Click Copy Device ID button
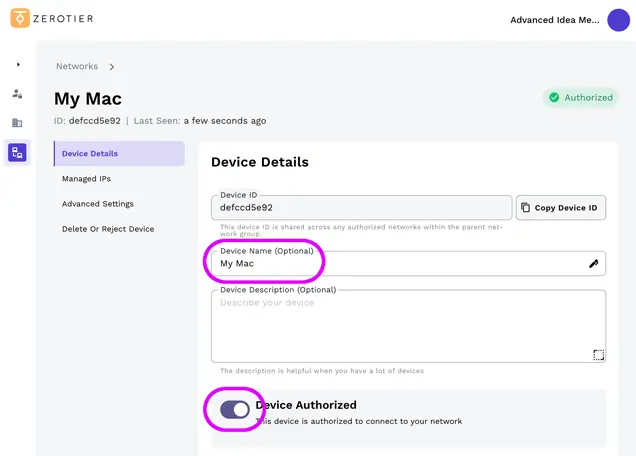Screen dimensions: 636x456 [x=561, y=208]
